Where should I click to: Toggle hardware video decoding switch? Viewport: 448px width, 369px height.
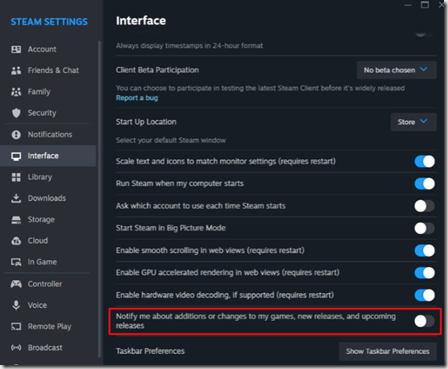424,295
